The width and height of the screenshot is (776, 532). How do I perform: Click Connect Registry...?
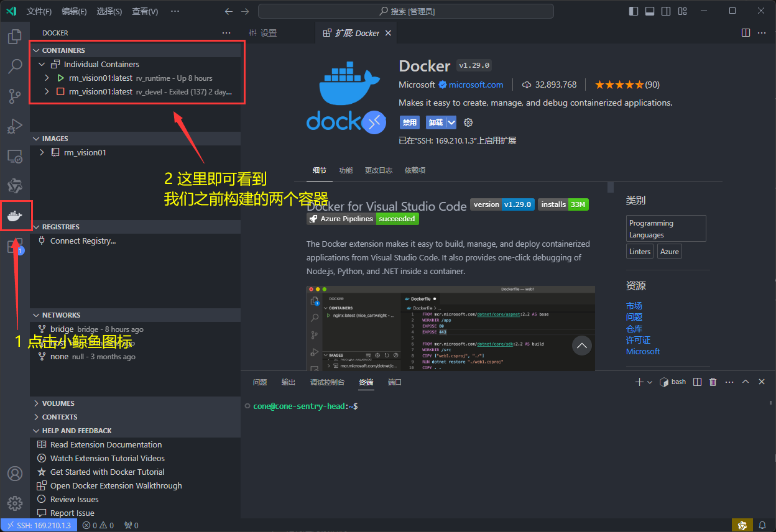[x=83, y=241]
